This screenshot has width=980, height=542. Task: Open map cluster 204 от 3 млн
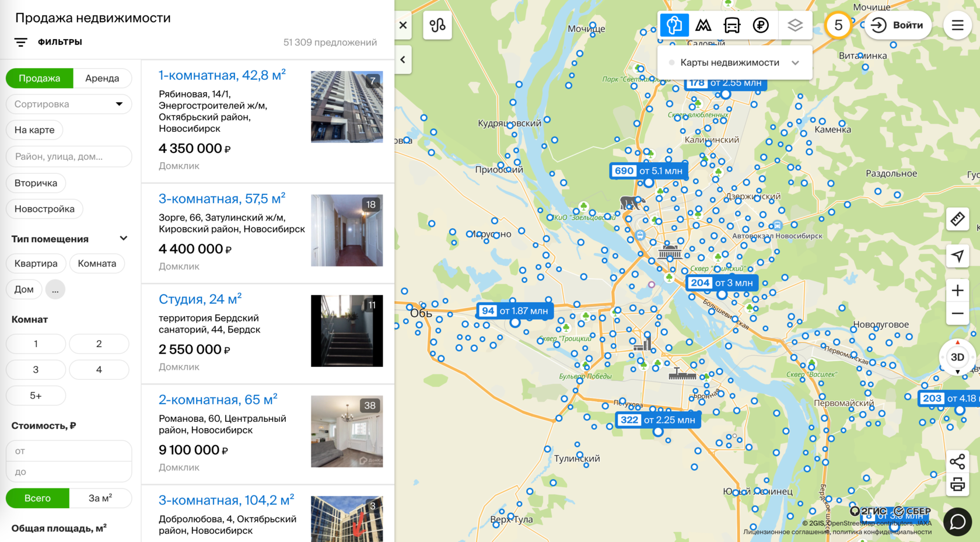coord(722,283)
